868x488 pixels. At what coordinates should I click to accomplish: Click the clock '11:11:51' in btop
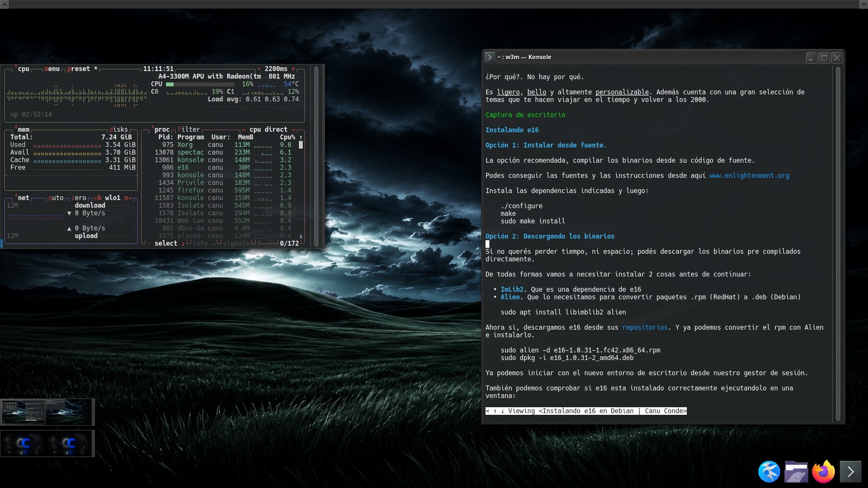158,69
